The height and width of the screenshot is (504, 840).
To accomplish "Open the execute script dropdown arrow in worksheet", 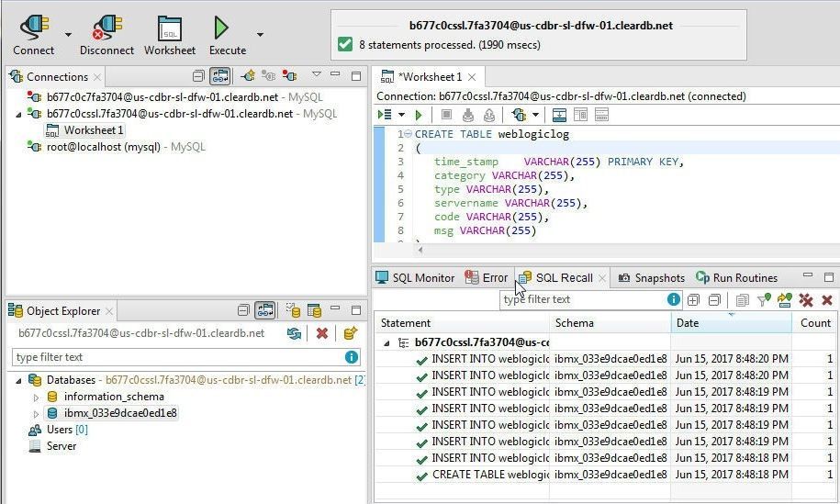I will point(401,115).
